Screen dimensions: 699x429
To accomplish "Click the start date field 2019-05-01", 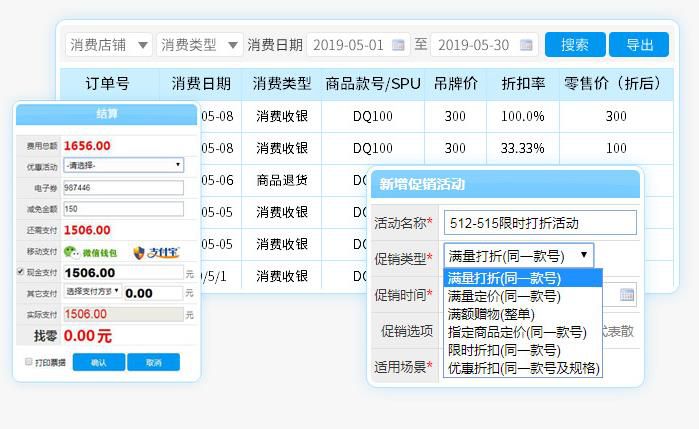I will click(358, 45).
